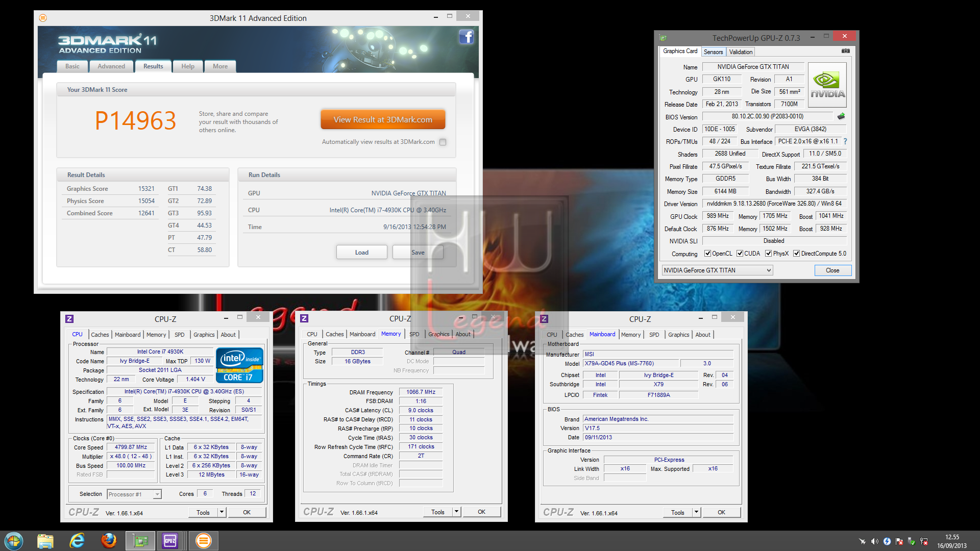Click the GPU name field in GPU-Z
The image size is (980, 551).
click(x=753, y=67)
